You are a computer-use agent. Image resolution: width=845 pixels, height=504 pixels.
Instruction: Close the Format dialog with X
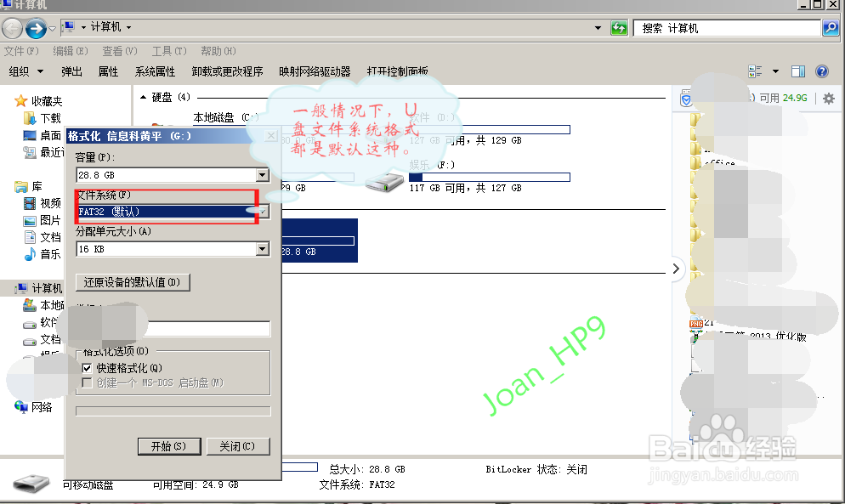click(x=272, y=136)
